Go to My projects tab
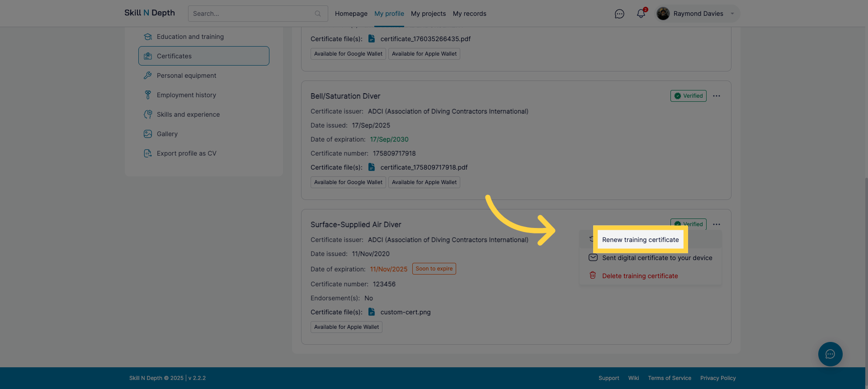Image resolution: width=868 pixels, height=389 pixels. 428,14
